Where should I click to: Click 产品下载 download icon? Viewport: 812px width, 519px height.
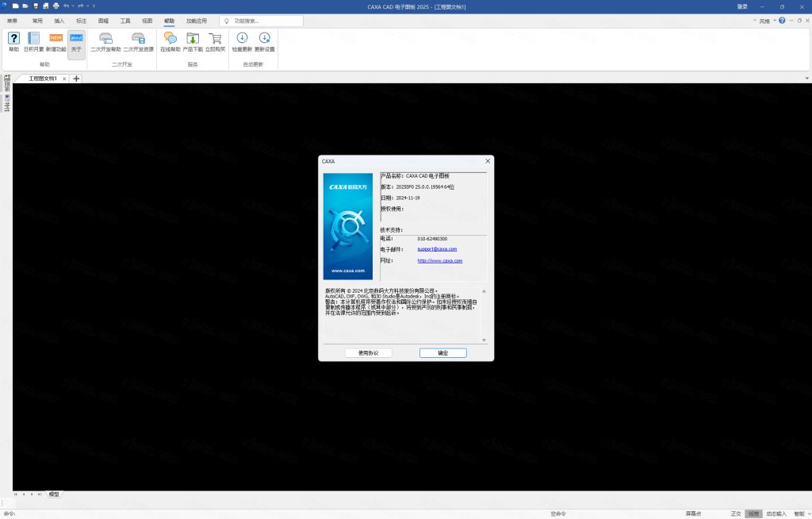click(193, 38)
